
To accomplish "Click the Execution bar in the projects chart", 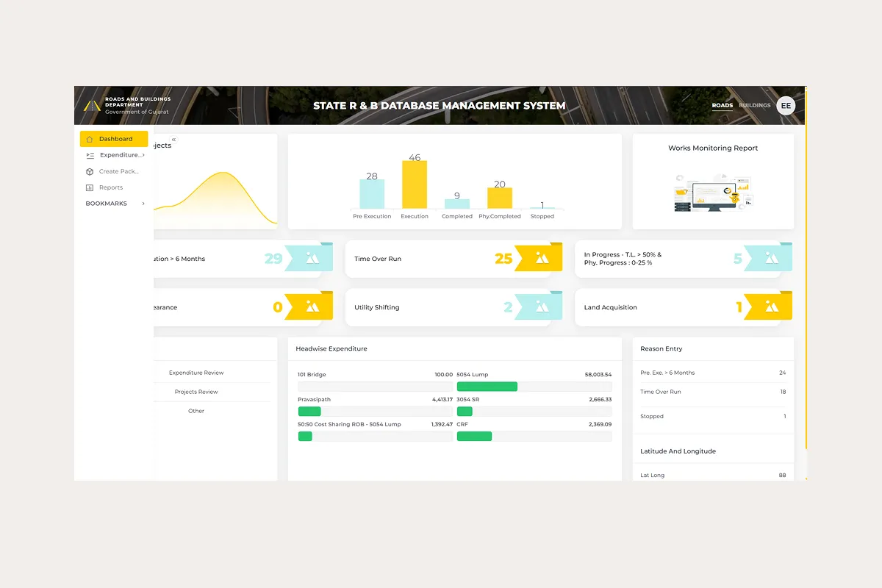I will pyautogui.click(x=414, y=184).
